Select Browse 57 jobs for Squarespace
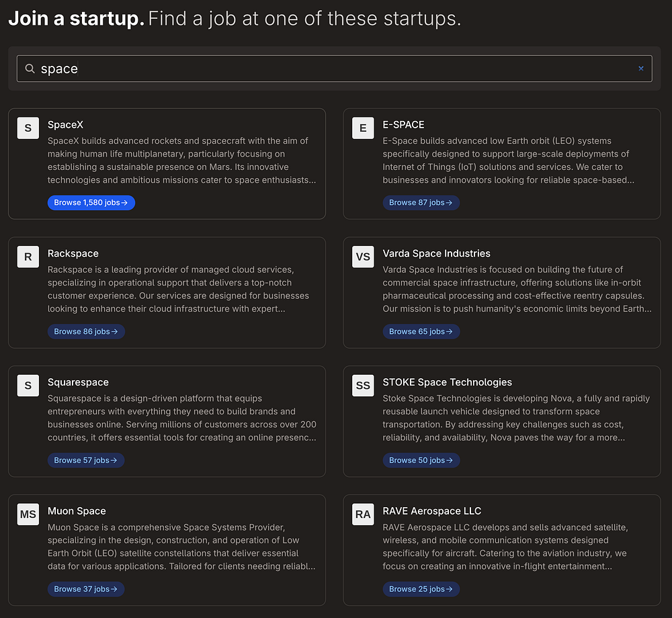This screenshot has width=672, height=618. pyautogui.click(x=86, y=460)
